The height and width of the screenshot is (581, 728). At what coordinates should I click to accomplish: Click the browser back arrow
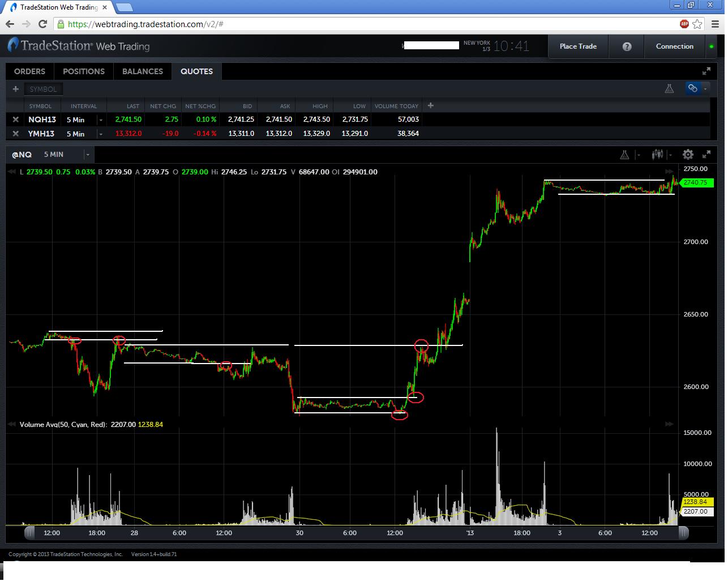click(10, 24)
